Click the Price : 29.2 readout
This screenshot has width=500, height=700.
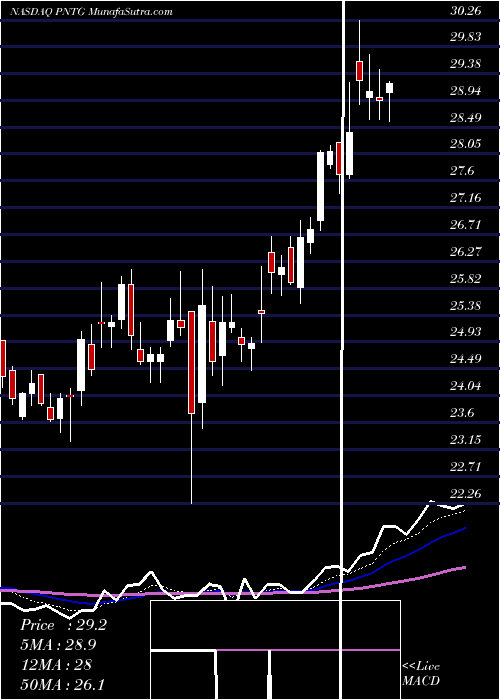pos(63,625)
